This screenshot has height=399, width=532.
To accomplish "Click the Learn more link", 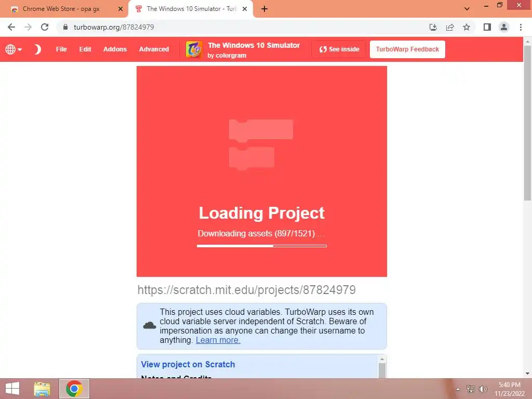I will click(x=218, y=340).
